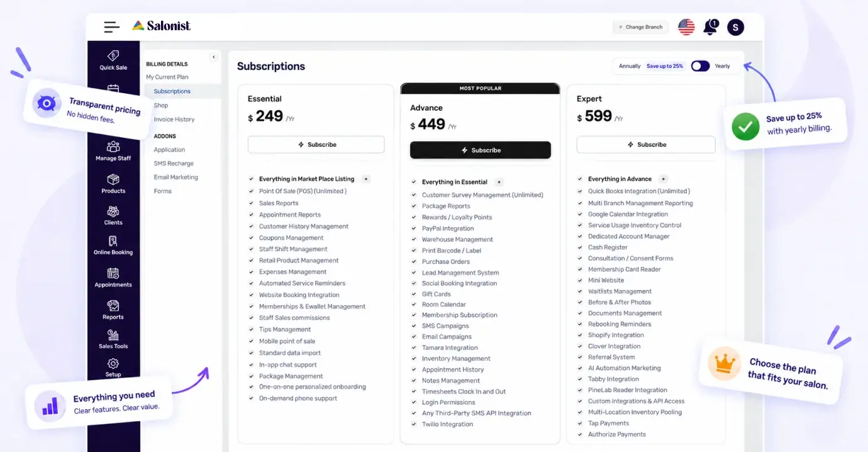Screen dimensions: 868x452
Task: Click Sales Reports feature checkmark
Action: (x=251, y=203)
